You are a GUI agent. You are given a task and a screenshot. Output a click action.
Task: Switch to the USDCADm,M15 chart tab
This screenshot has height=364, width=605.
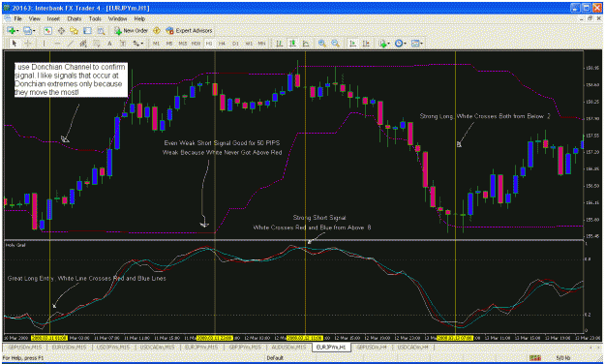click(x=157, y=348)
